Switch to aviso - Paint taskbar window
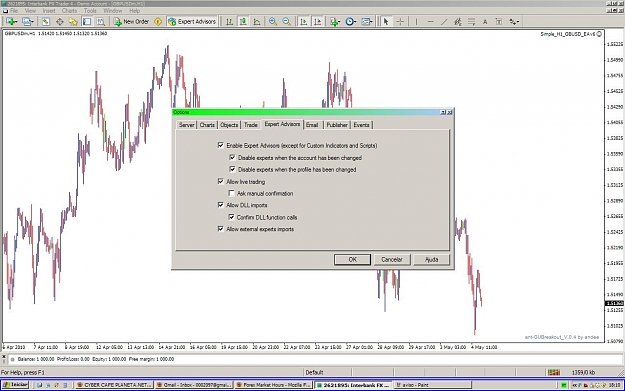Image resolution: width=625 pixels, height=391 pixels. coord(432,385)
